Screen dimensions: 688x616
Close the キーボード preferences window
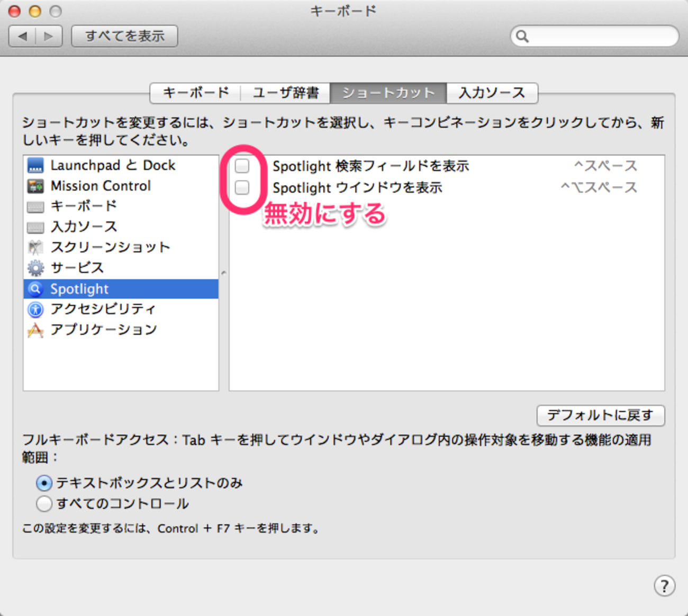pyautogui.click(x=14, y=11)
